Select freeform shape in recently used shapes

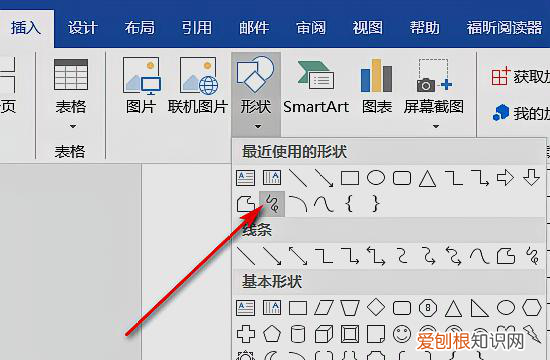(246, 204)
